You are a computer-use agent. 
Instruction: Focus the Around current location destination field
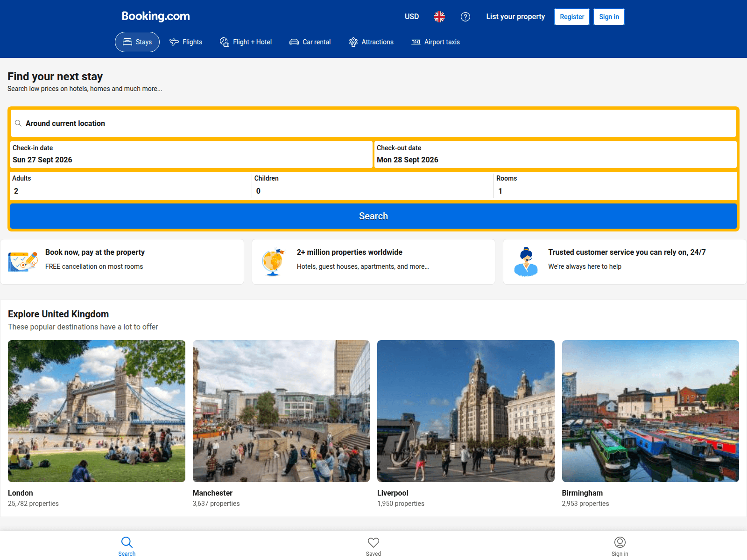pos(373,123)
